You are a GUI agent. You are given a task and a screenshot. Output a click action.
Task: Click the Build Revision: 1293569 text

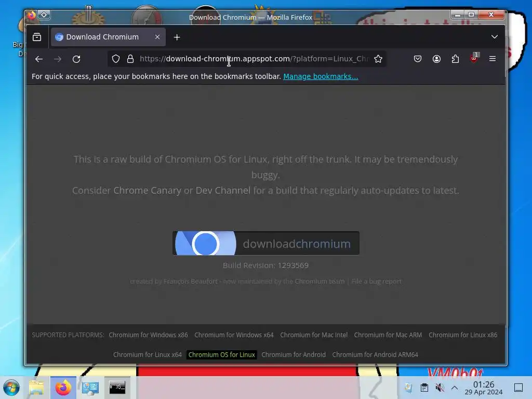coord(265,265)
